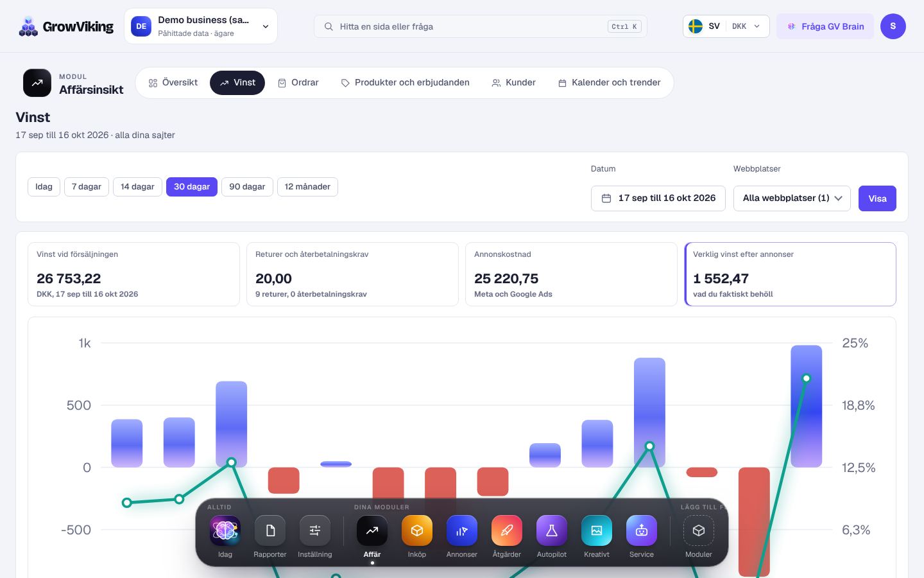The width and height of the screenshot is (924, 578).
Task: Open Rapporter from the dock
Action: [x=270, y=530]
